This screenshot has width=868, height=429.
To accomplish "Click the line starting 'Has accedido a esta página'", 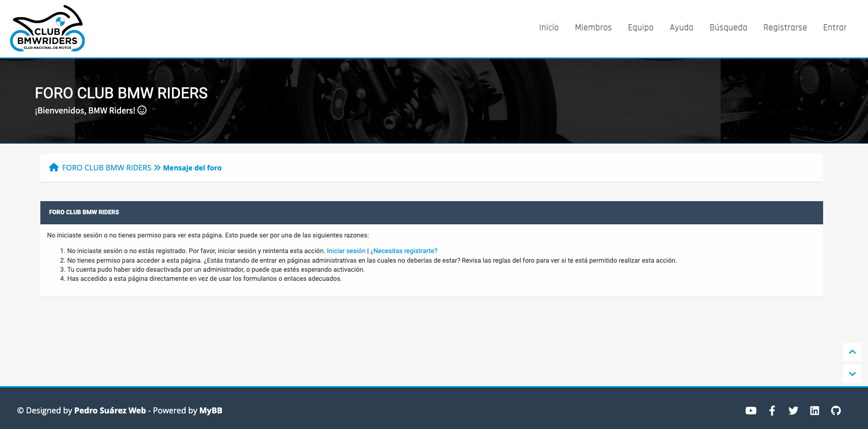I will pyautogui.click(x=204, y=279).
